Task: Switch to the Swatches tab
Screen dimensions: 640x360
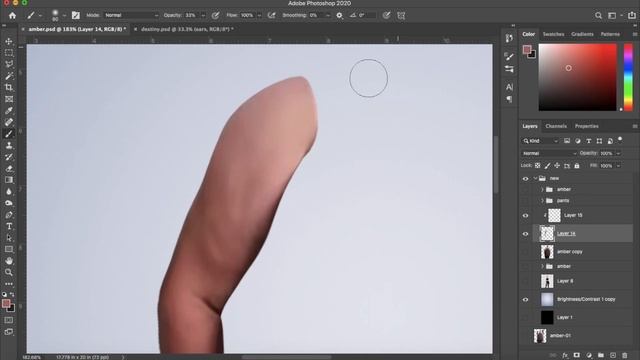Action: click(553, 34)
